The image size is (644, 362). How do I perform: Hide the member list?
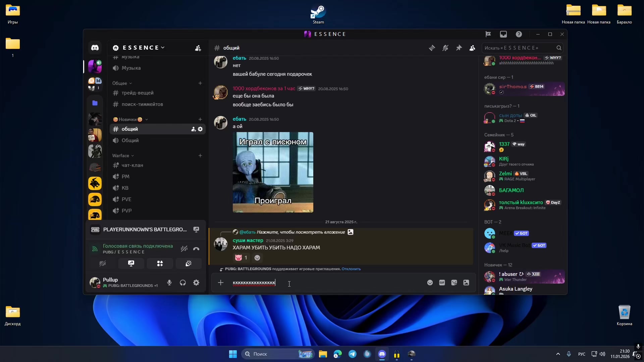(x=472, y=48)
